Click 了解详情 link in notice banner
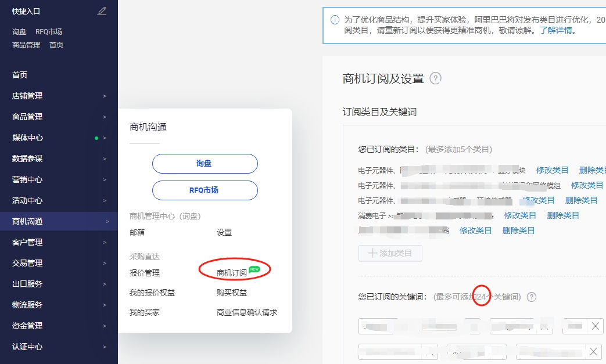The width and height of the screenshot is (606, 364). click(556, 30)
